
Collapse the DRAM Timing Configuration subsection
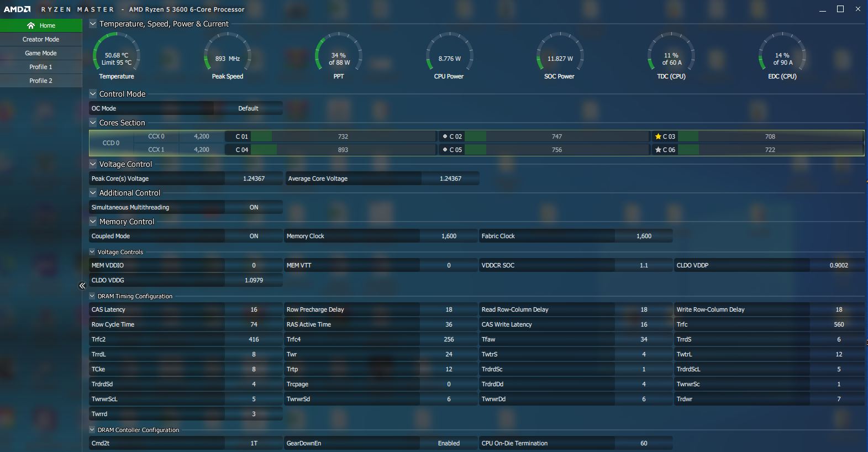92,296
